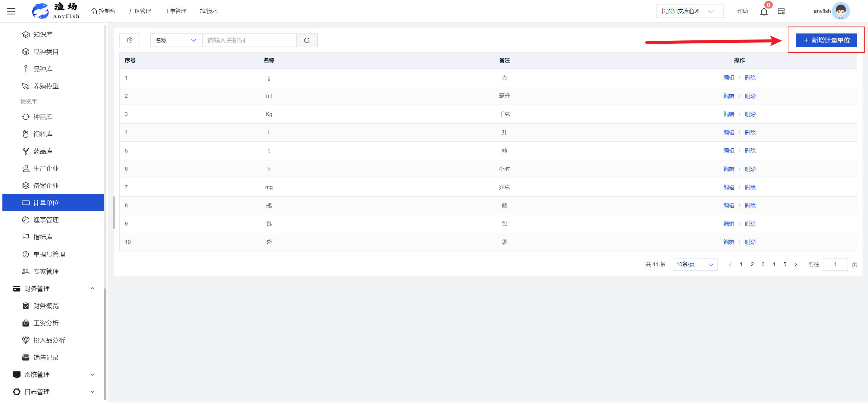Viewport: 868px width, 407px height.
Task: Open 渔事管理 in the sidebar
Action: point(46,220)
